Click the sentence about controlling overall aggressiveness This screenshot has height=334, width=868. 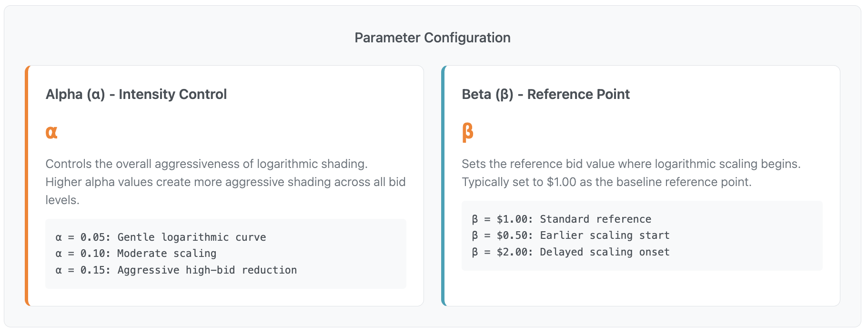click(x=206, y=164)
